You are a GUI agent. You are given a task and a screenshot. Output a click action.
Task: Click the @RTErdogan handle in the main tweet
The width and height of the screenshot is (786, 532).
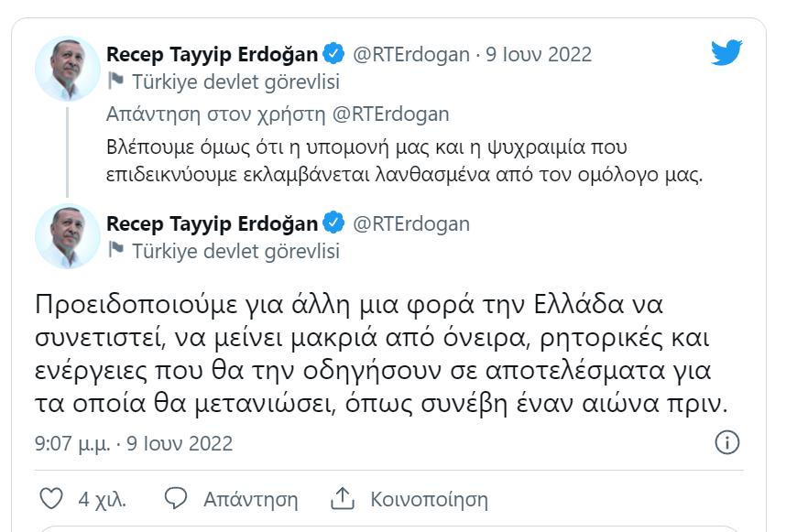pyautogui.click(x=410, y=223)
